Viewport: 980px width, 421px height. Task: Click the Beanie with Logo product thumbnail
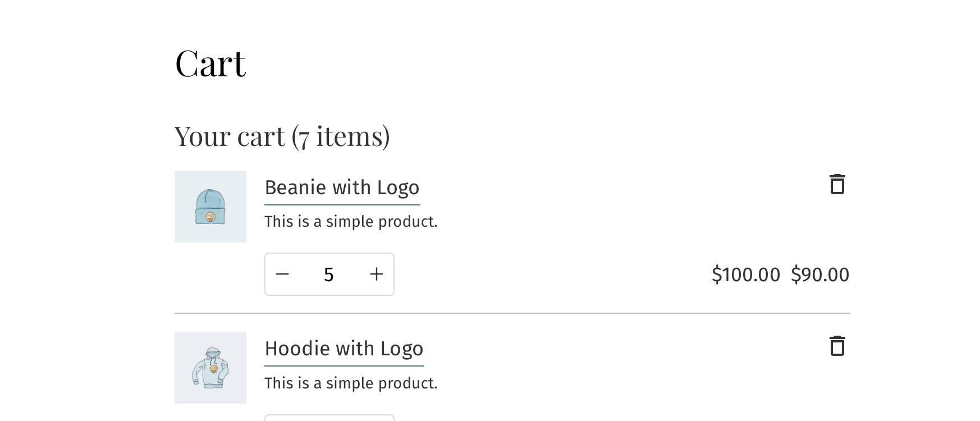[210, 207]
